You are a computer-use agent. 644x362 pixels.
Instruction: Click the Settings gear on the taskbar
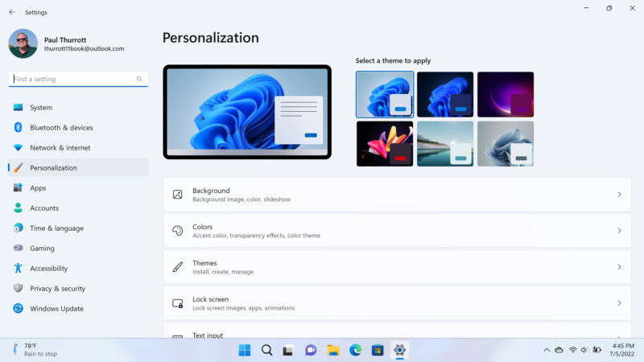click(x=399, y=350)
